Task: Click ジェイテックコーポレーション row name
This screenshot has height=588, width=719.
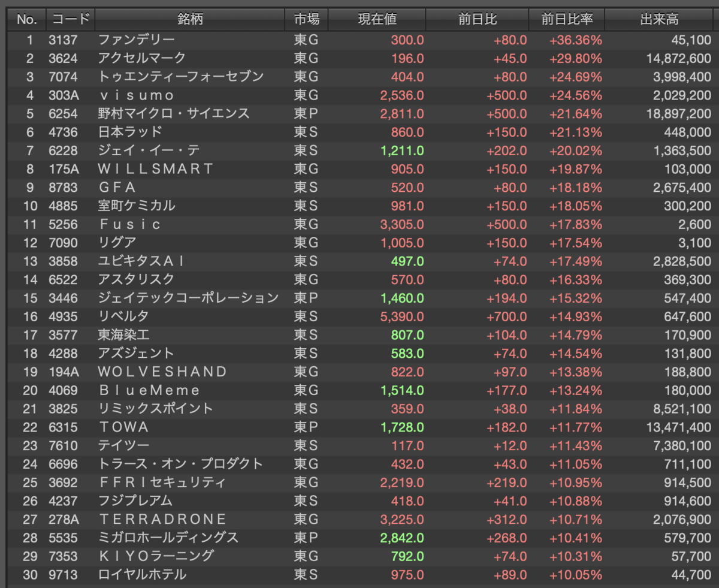Action: coord(189,298)
